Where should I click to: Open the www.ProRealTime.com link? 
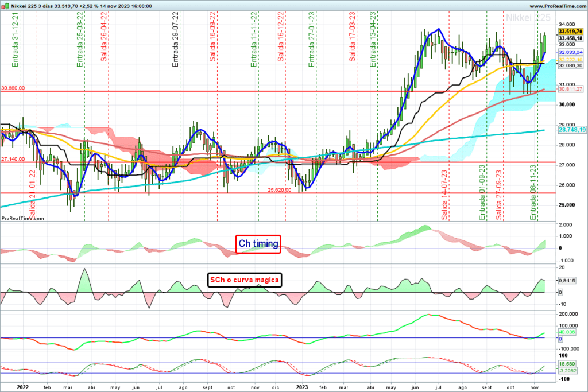558,6
